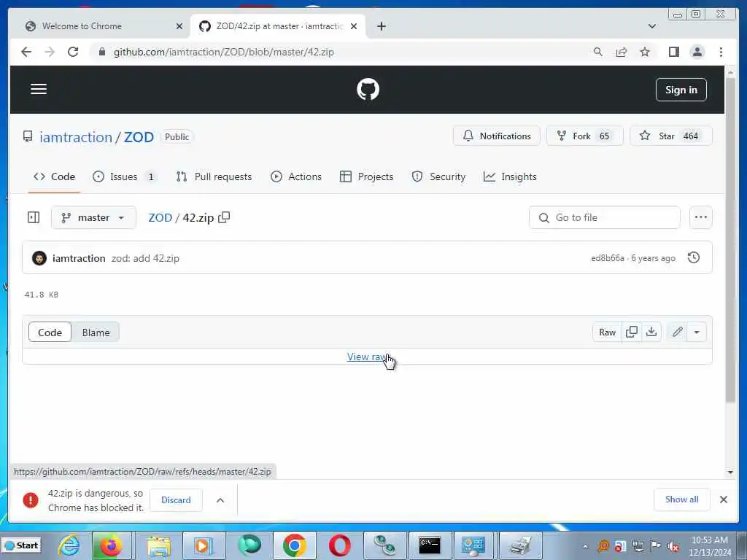The width and height of the screenshot is (747, 560).
Task: Open GitHub hamburger navigation menu
Action: (39, 89)
